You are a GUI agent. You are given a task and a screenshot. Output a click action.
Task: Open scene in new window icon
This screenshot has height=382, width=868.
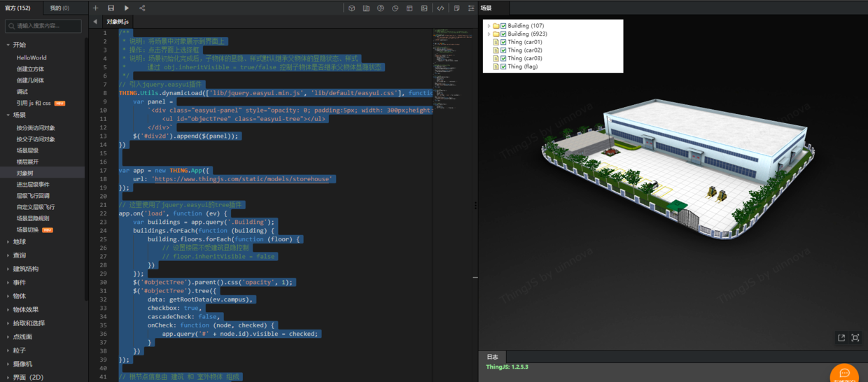(841, 337)
